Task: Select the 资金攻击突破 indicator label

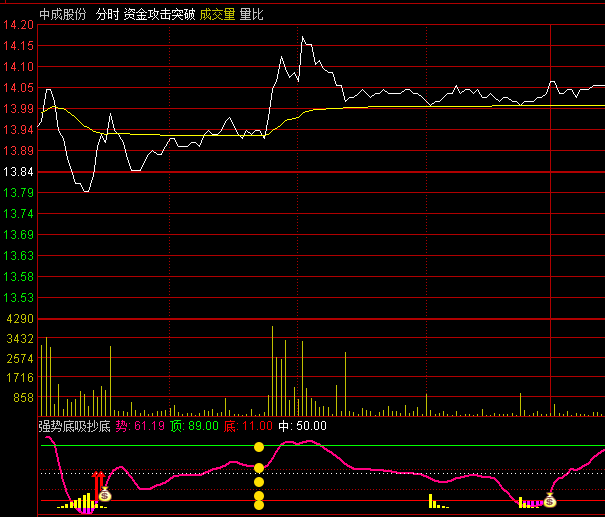Action: point(159,15)
